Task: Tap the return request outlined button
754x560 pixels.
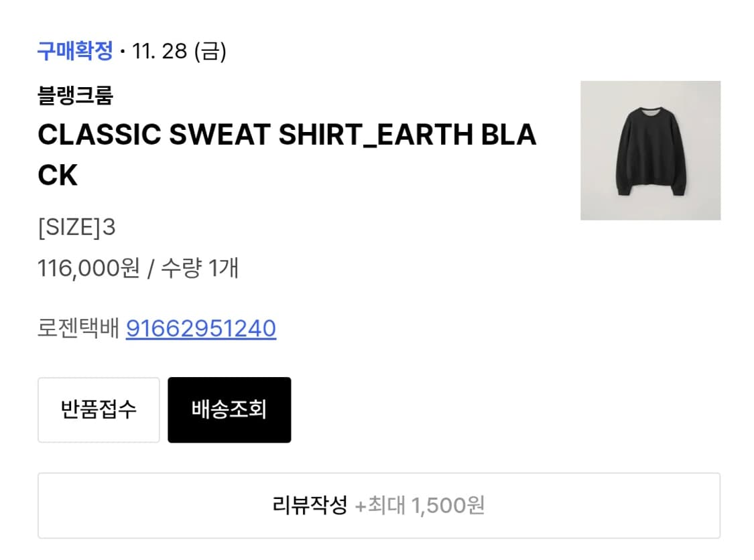Action: coord(98,409)
